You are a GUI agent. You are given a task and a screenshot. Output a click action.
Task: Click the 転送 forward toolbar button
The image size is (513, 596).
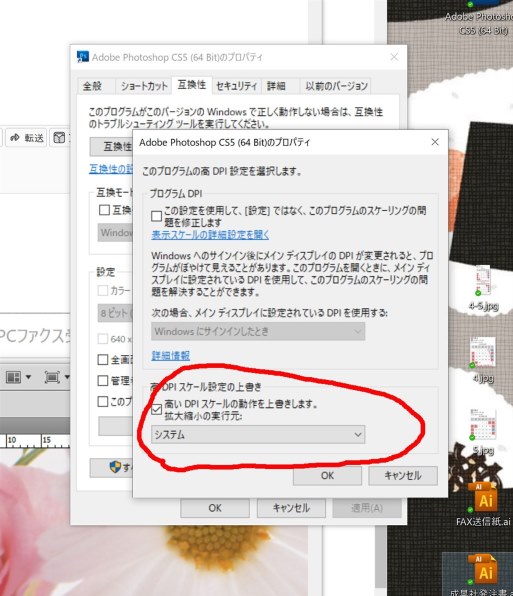(27, 138)
